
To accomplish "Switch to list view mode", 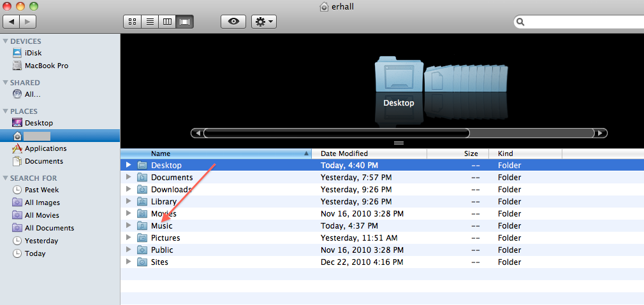I will click(150, 22).
